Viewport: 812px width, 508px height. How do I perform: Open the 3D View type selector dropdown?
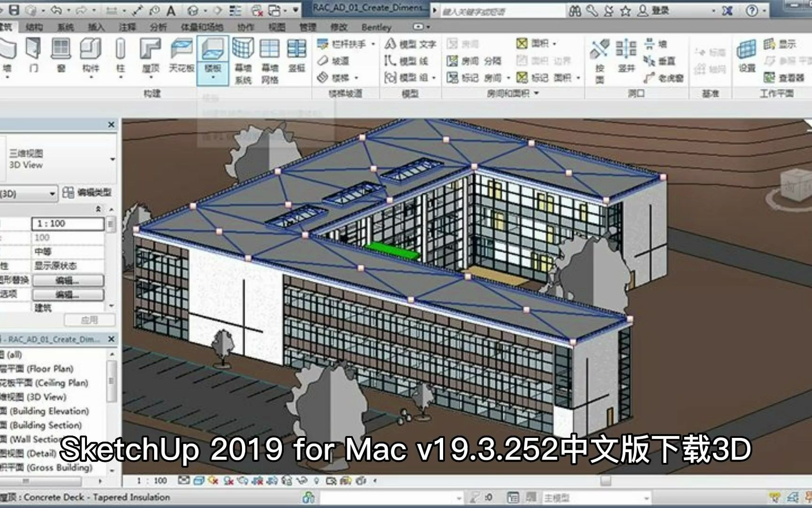pyautogui.click(x=112, y=159)
